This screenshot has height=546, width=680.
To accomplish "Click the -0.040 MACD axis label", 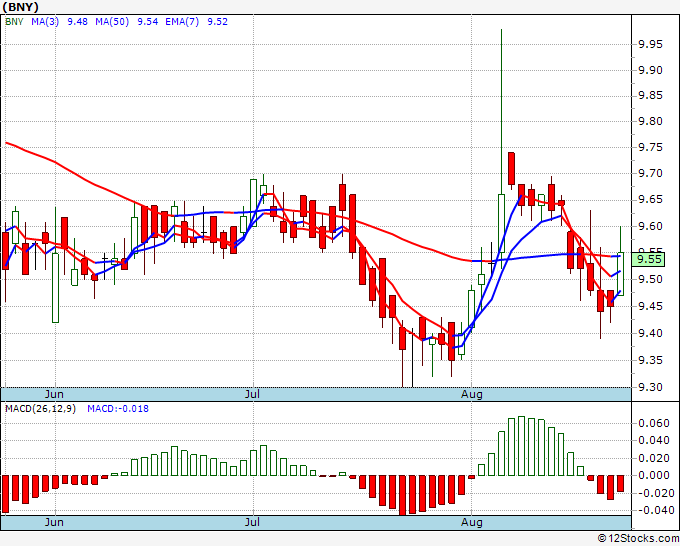I will [x=654, y=510].
